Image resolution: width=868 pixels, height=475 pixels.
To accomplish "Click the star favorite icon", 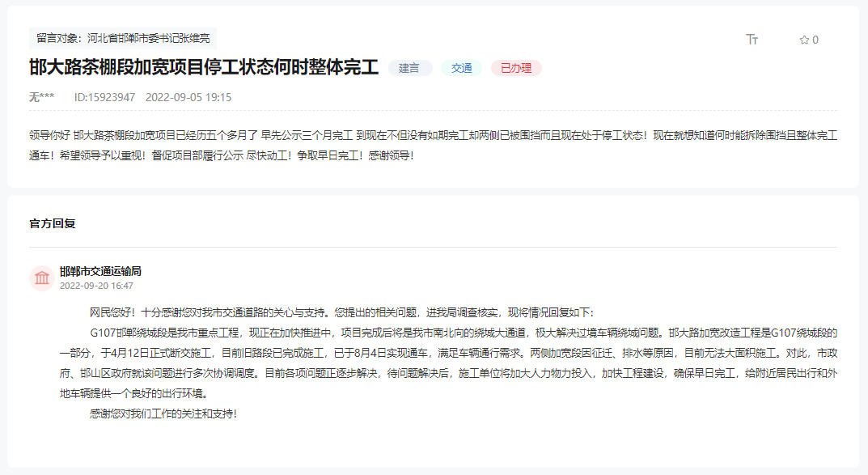I will coord(804,40).
